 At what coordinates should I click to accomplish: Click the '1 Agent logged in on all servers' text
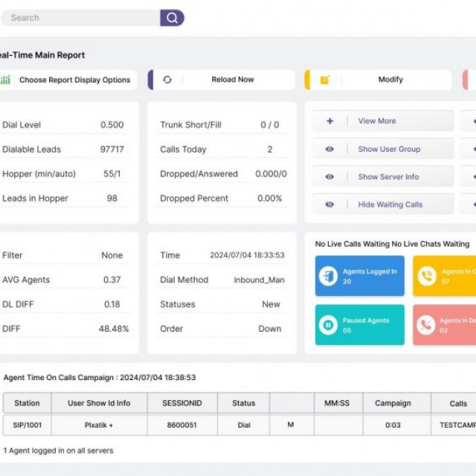coord(58,451)
